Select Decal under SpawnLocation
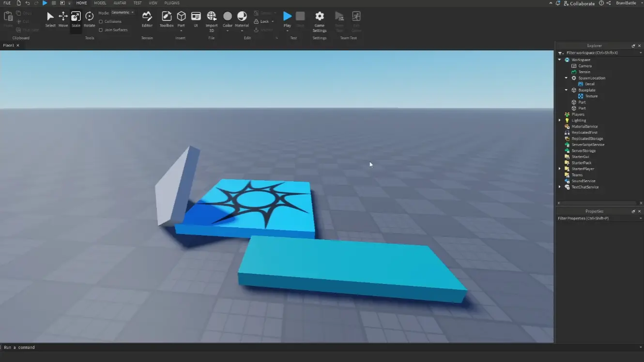This screenshot has height=362, width=644. [589, 84]
